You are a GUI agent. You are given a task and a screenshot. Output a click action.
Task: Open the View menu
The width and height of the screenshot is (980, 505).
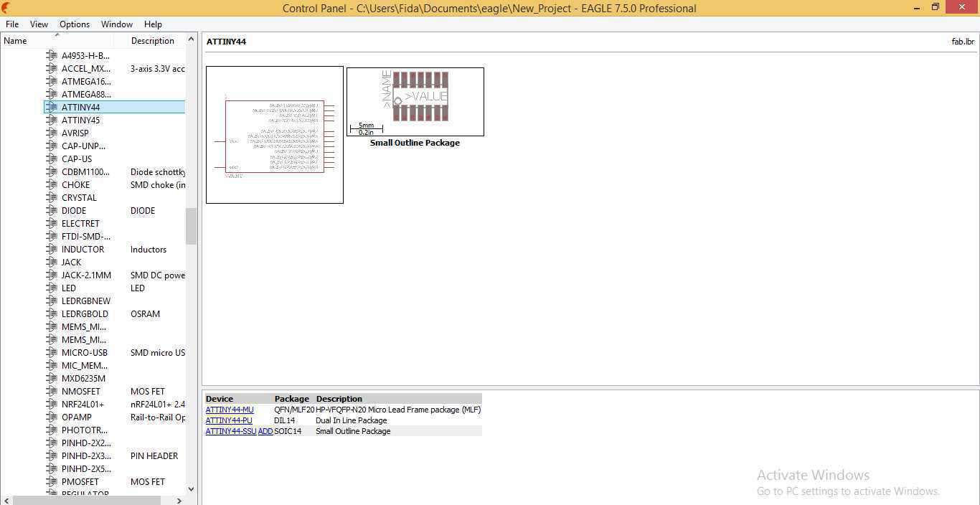click(39, 24)
